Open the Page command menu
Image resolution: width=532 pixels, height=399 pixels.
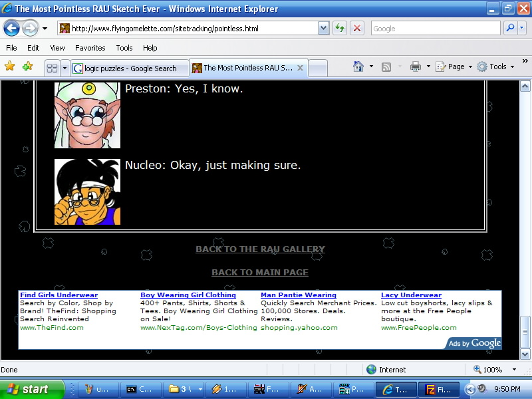coord(454,66)
